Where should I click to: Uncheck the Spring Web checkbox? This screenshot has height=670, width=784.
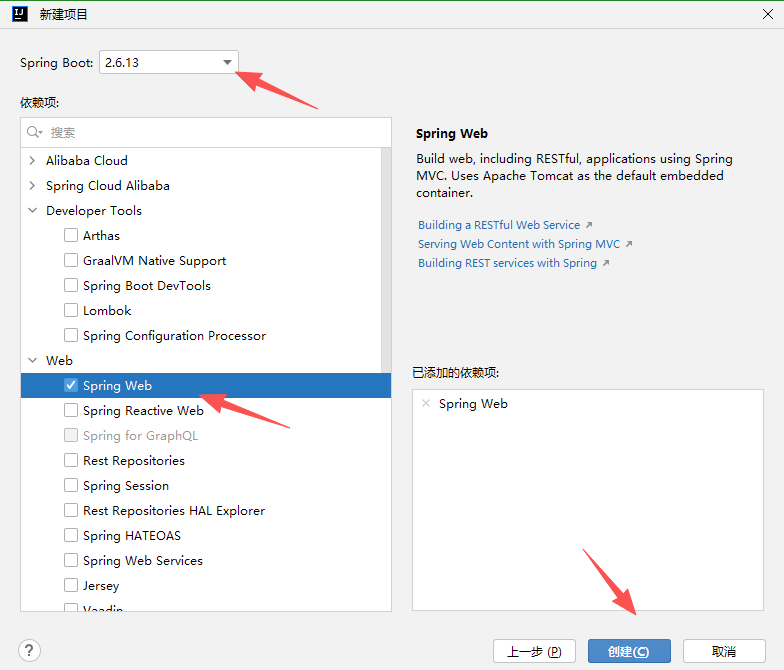click(x=71, y=385)
